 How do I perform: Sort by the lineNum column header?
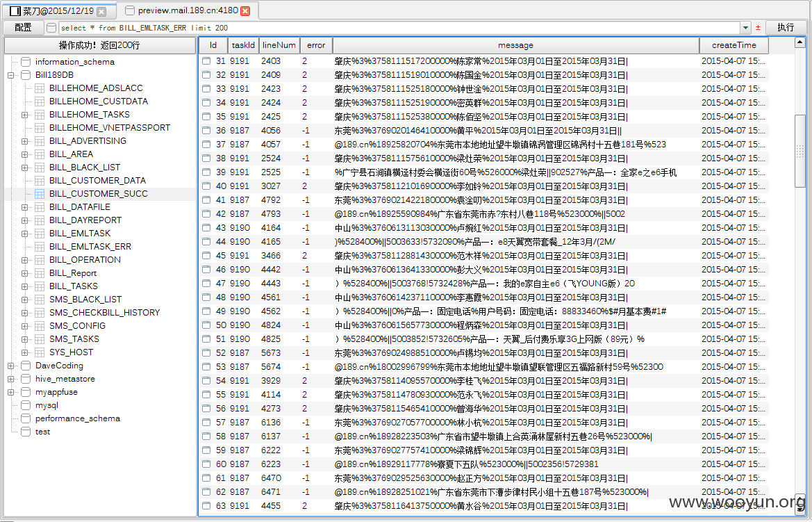[x=279, y=45]
